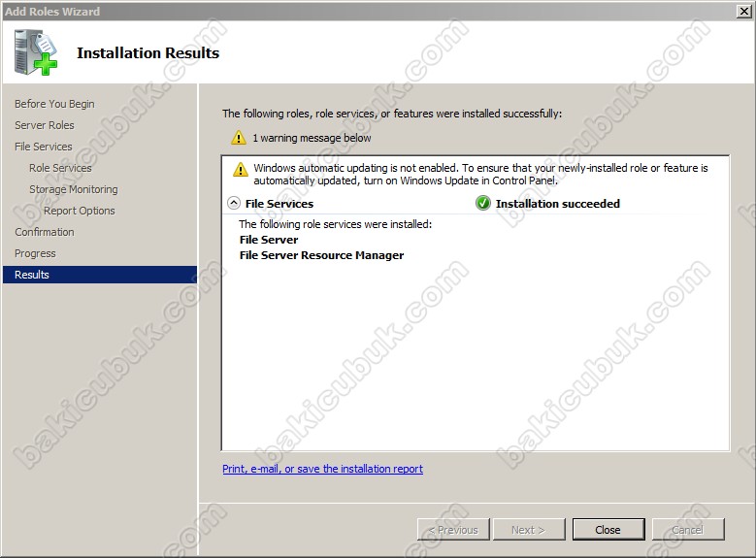Click the '1 warning message below' text
Image resolution: width=756 pixels, height=558 pixels.
312,138
